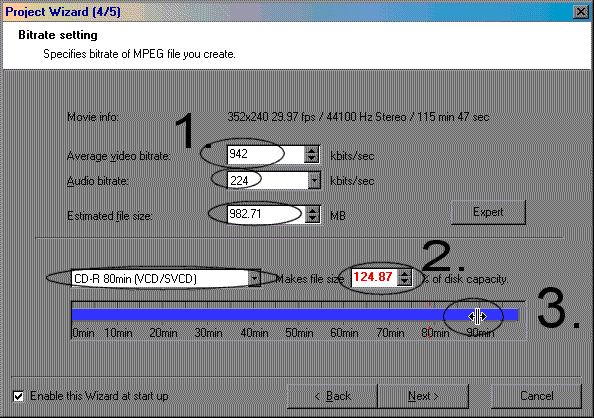Screen dimensions: 594x418
Task: Click the Expert button
Action: click(488, 212)
